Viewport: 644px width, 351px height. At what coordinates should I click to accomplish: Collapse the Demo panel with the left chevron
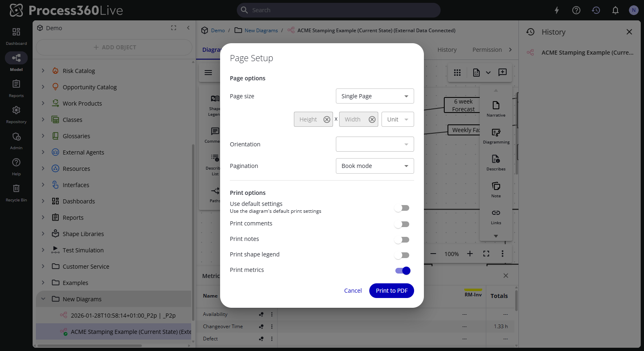188,28
